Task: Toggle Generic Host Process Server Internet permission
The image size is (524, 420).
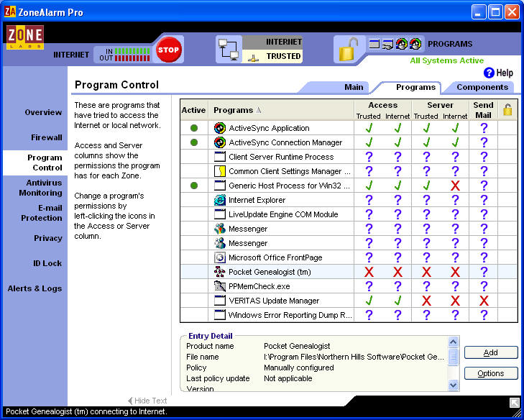Action: (x=454, y=186)
